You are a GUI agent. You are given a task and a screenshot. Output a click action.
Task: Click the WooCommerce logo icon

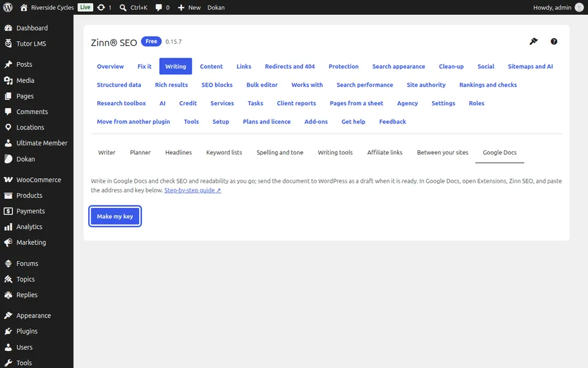pyautogui.click(x=8, y=180)
